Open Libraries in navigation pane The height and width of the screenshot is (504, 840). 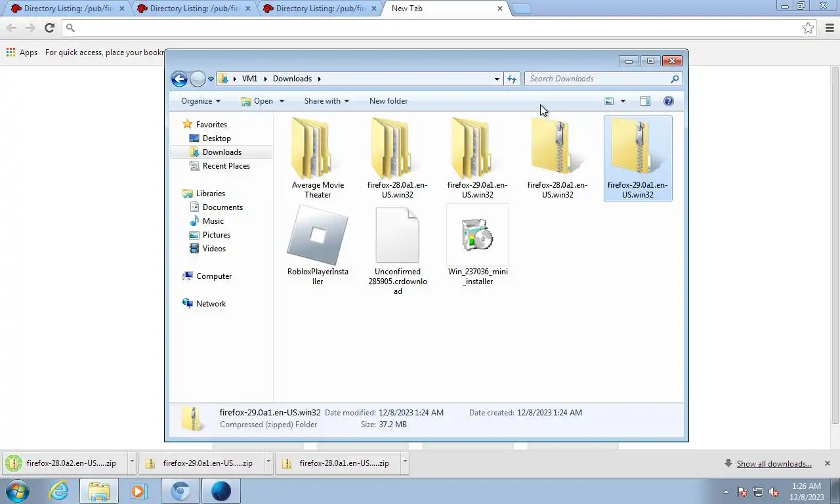[x=211, y=194]
